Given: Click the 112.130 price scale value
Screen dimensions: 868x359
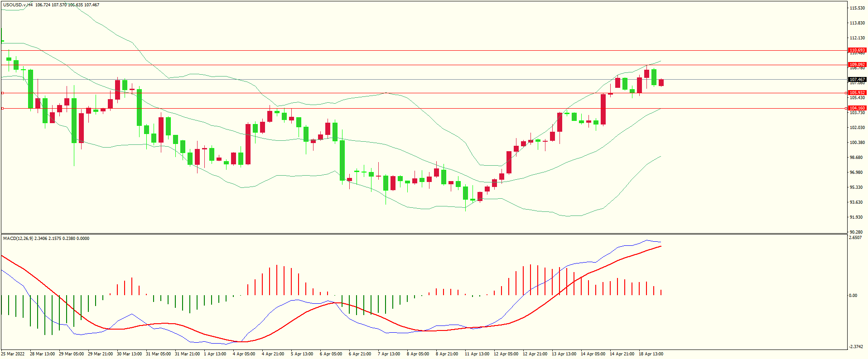Looking at the screenshot, I should (x=858, y=38).
